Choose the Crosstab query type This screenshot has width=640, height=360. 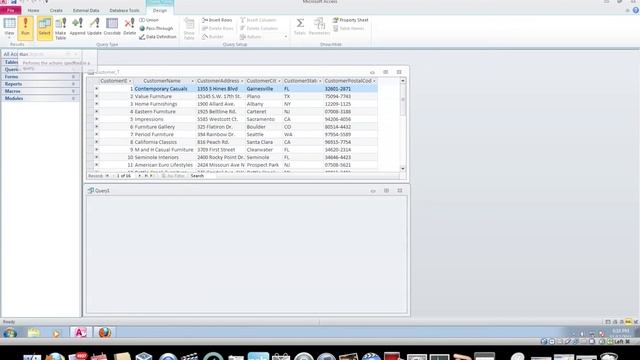point(112,27)
